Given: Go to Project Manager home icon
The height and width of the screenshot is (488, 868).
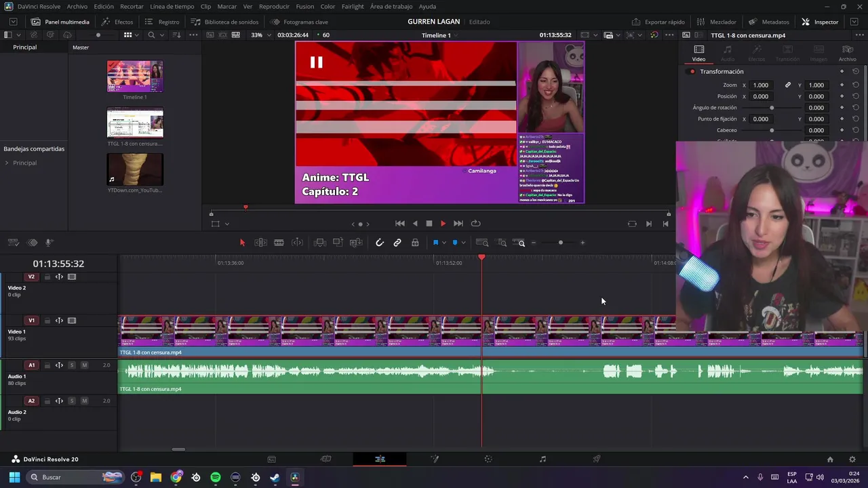Looking at the screenshot, I should (830, 459).
